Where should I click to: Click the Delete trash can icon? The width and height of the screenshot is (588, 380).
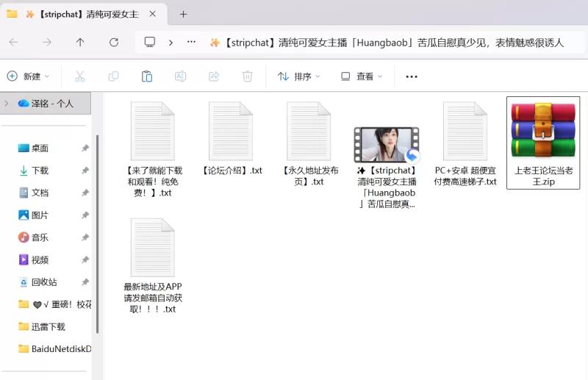click(x=248, y=76)
